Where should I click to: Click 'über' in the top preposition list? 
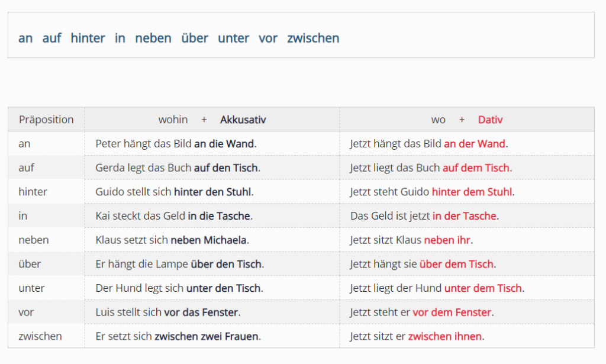coord(195,38)
